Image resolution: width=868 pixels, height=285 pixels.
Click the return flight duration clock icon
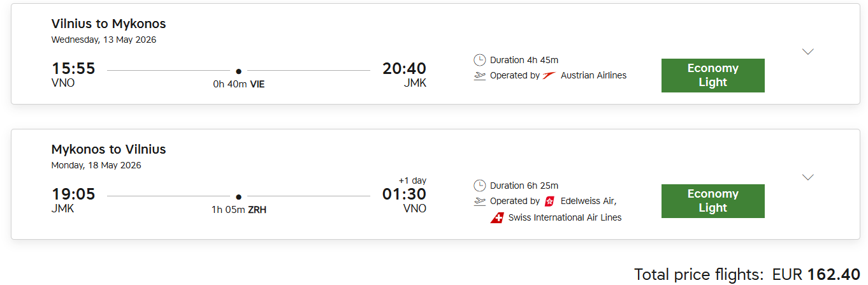(x=480, y=186)
